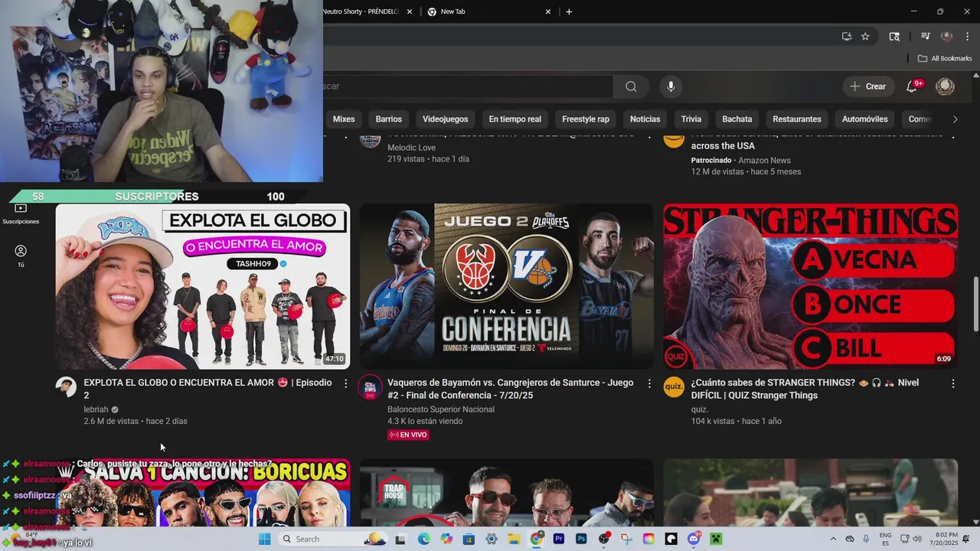Screen dimensions: 980x551
Task: Open options menu for Explota el Globo video
Action: (345, 383)
